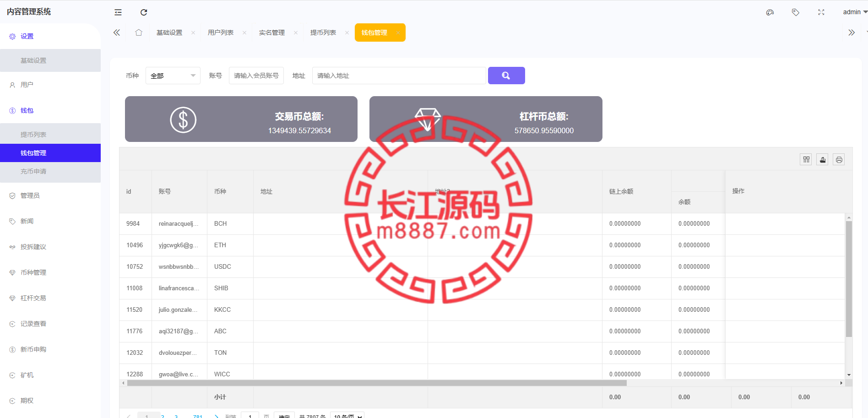Switch to the 基础设置 tab
The image size is (868, 418).
click(x=169, y=33)
